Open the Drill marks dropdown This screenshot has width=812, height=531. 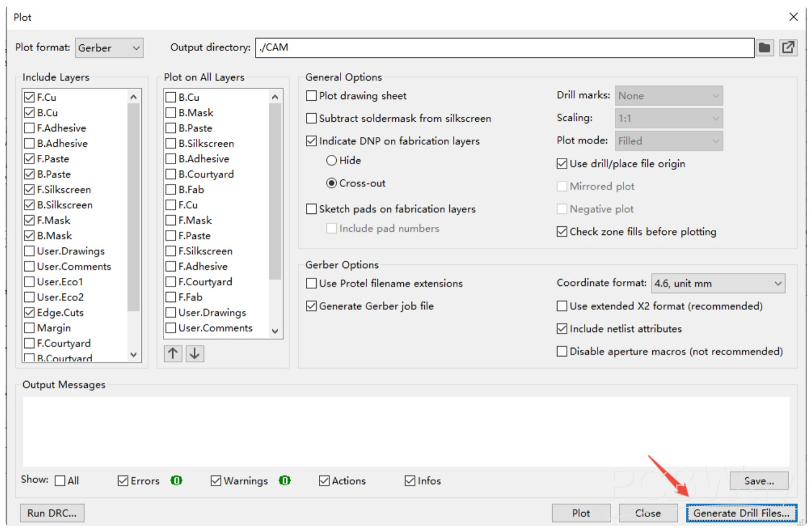(669, 96)
